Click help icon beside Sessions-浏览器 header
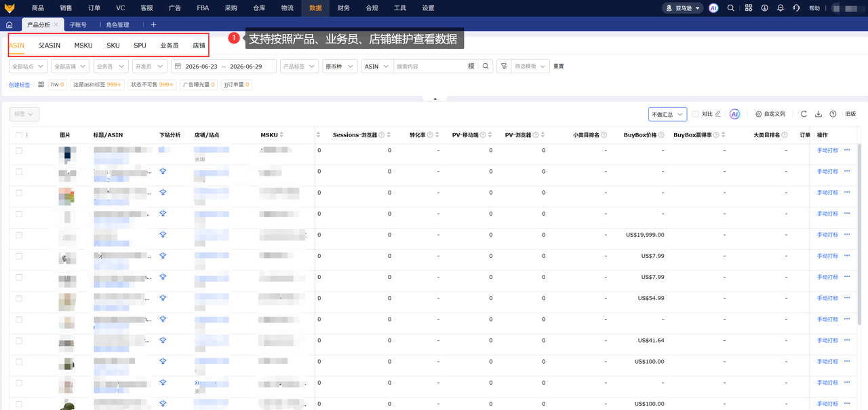This screenshot has height=410, width=868. click(x=382, y=135)
